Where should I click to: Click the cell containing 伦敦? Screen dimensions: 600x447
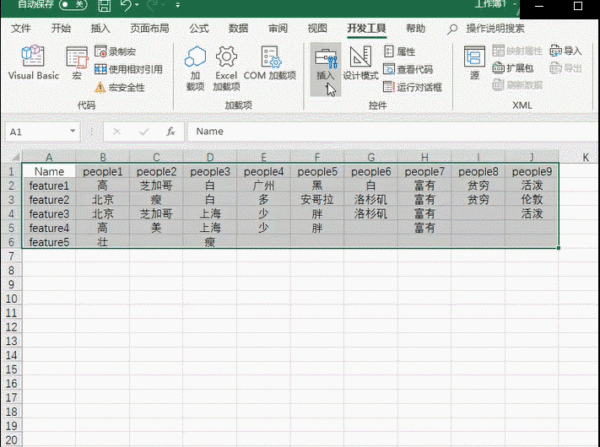pos(532,199)
